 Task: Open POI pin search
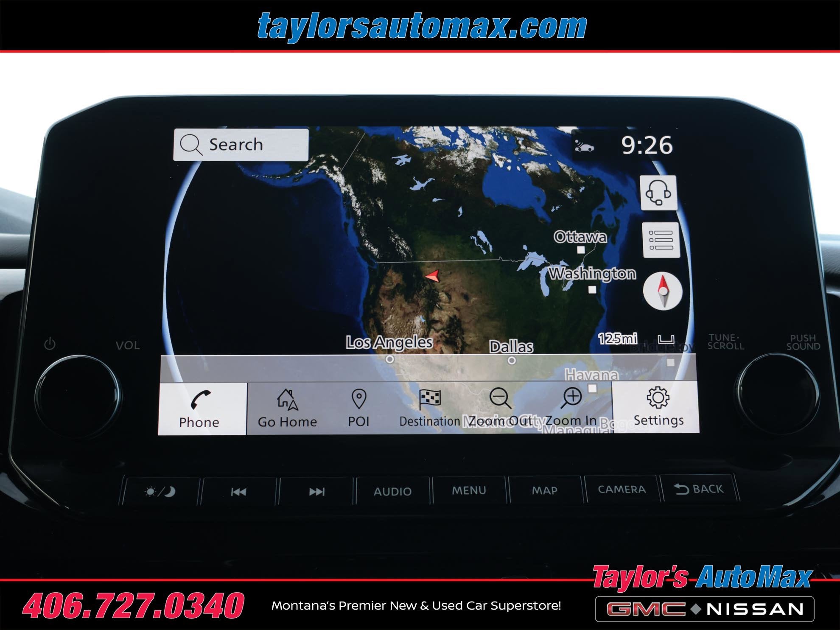[x=358, y=408]
